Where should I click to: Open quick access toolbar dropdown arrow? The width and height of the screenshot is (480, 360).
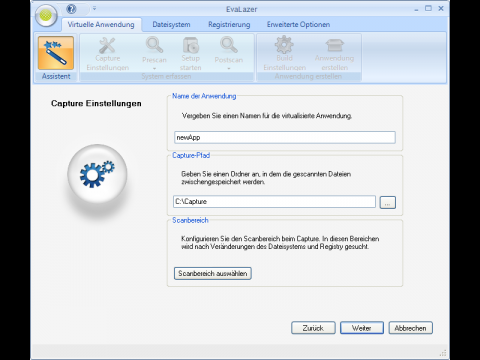tap(94, 8)
